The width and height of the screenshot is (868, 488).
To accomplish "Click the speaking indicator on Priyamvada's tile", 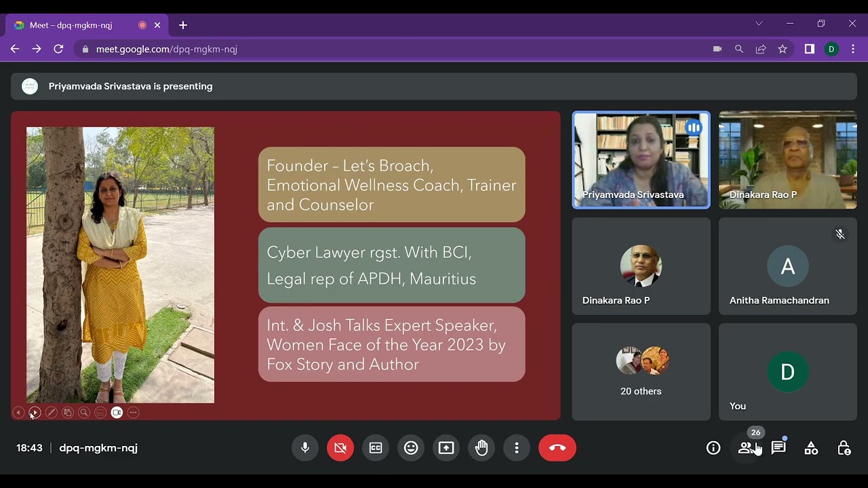I will (693, 127).
